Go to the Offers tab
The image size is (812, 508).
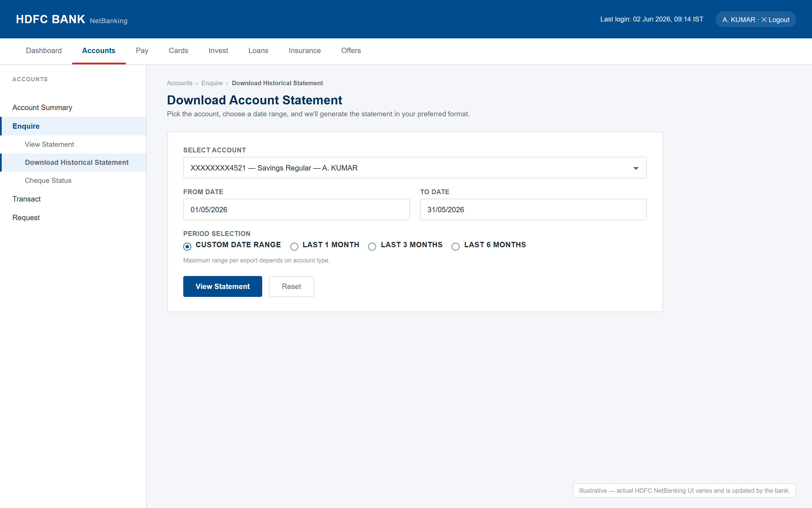(351, 51)
